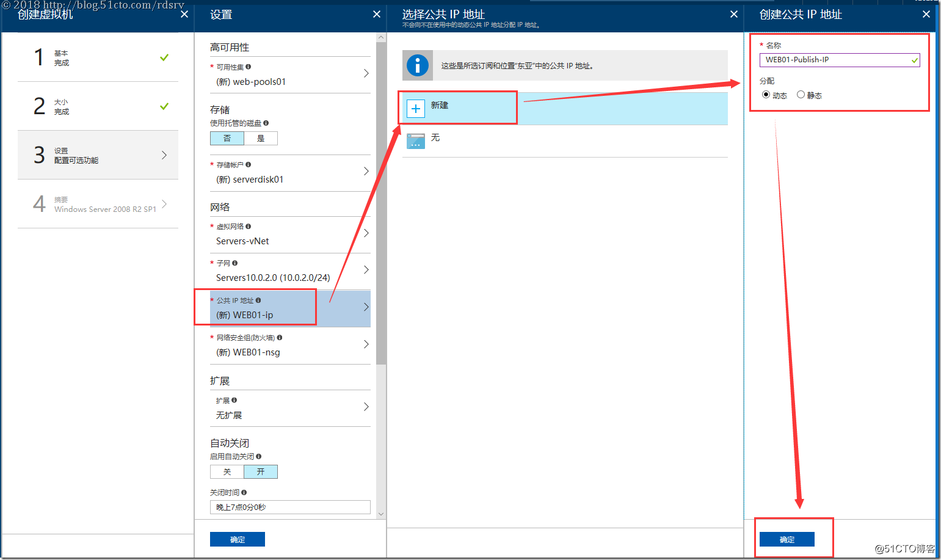Click the 高可用性 section heading
Viewport: 941px width, 560px height.
[230, 47]
